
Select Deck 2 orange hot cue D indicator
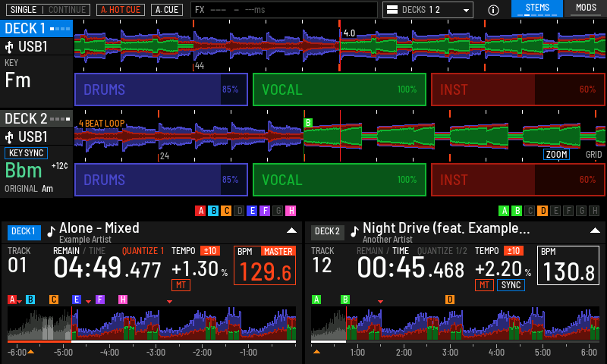coord(543,211)
